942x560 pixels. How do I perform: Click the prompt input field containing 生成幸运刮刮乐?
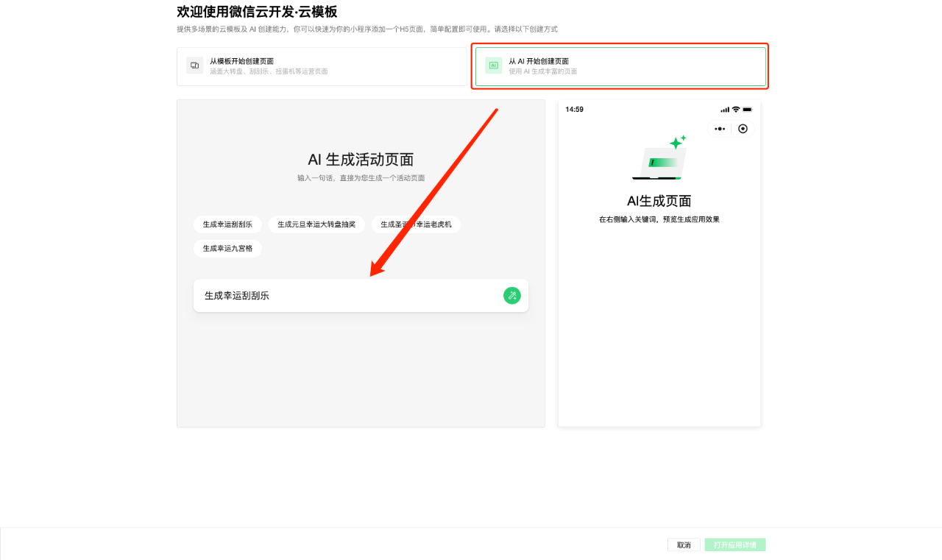click(x=361, y=296)
